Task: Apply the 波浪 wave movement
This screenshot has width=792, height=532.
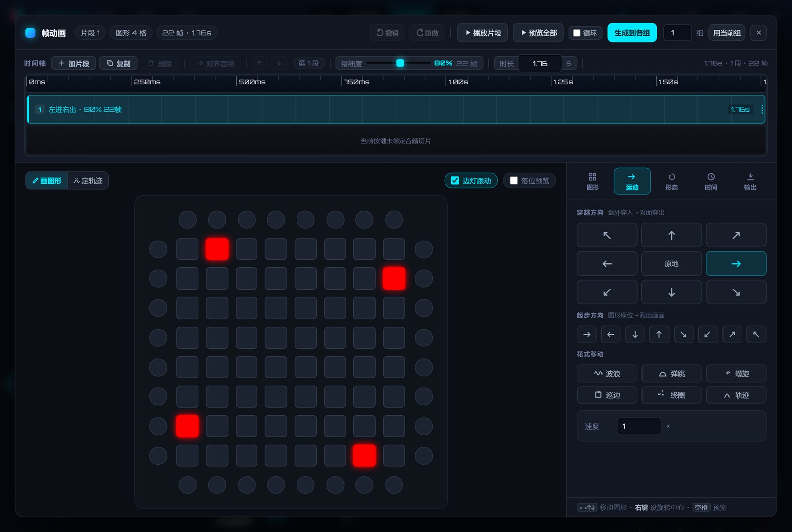Action: (607, 374)
